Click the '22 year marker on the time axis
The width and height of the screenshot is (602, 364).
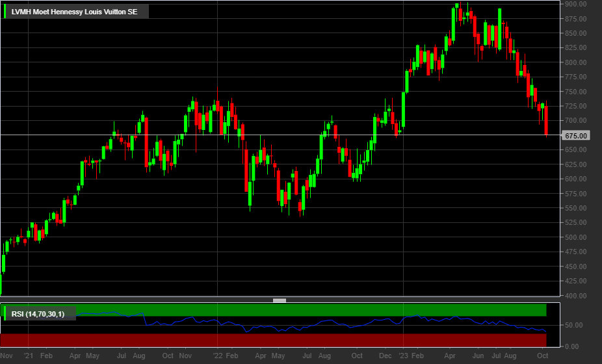click(x=218, y=356)
